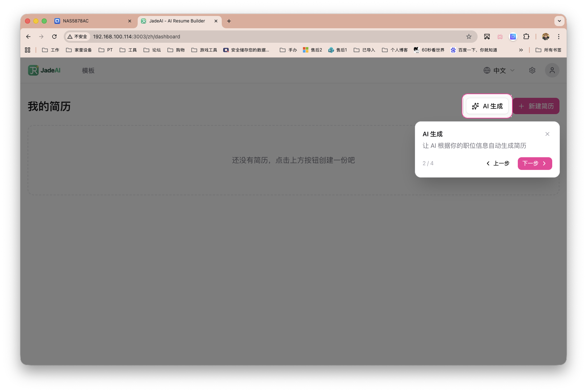Click the 下一步 next step button
Viewport: 587px width, 392px height.
(534, 163)
